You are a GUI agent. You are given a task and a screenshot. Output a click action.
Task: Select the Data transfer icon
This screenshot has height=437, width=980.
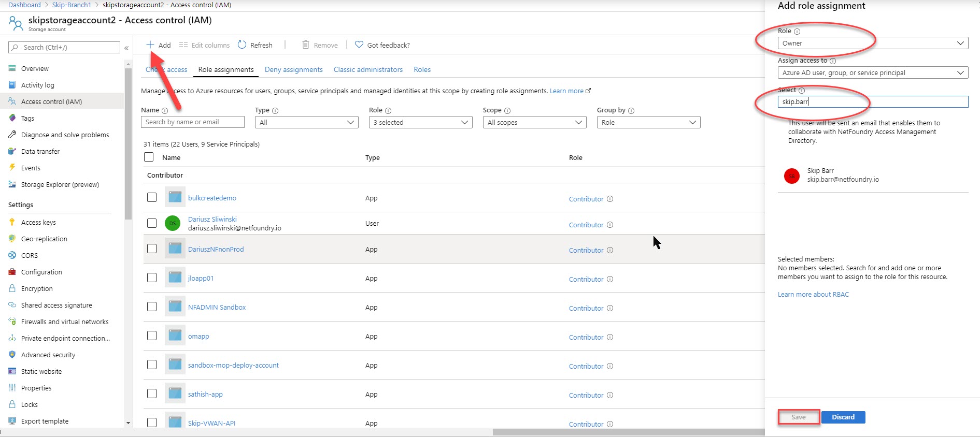coord(12,151)
